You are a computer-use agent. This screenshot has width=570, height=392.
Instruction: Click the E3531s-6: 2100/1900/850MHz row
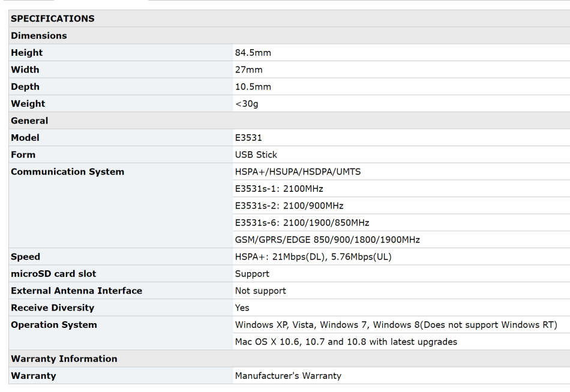click(302, 223)
